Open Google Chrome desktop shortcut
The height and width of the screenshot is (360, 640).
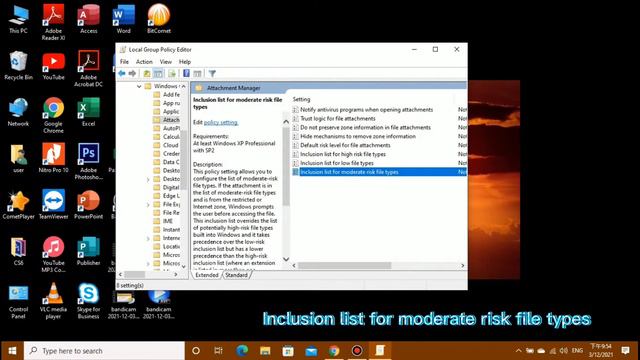click(53, 115)
